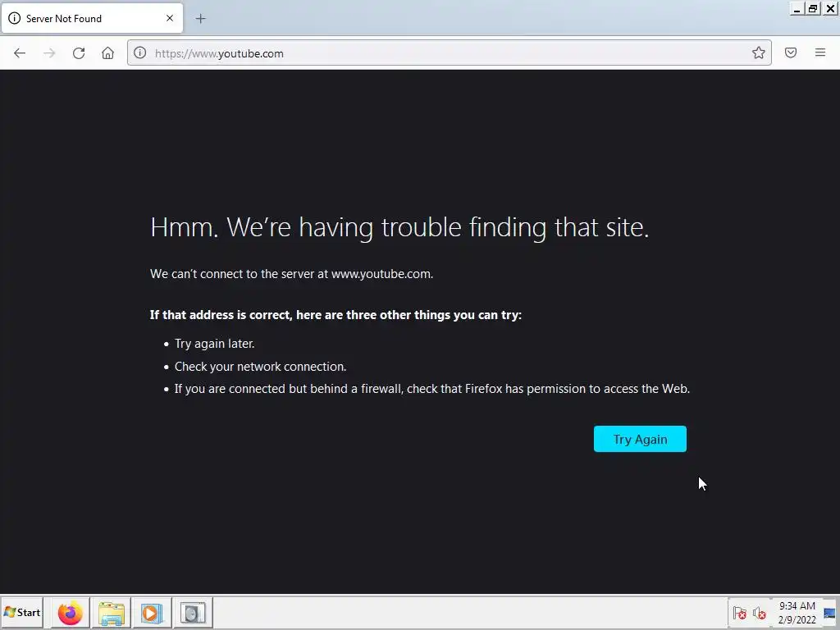
Task: Close the Firefox window
Action: pyautogui.click(x=830, y=8)
